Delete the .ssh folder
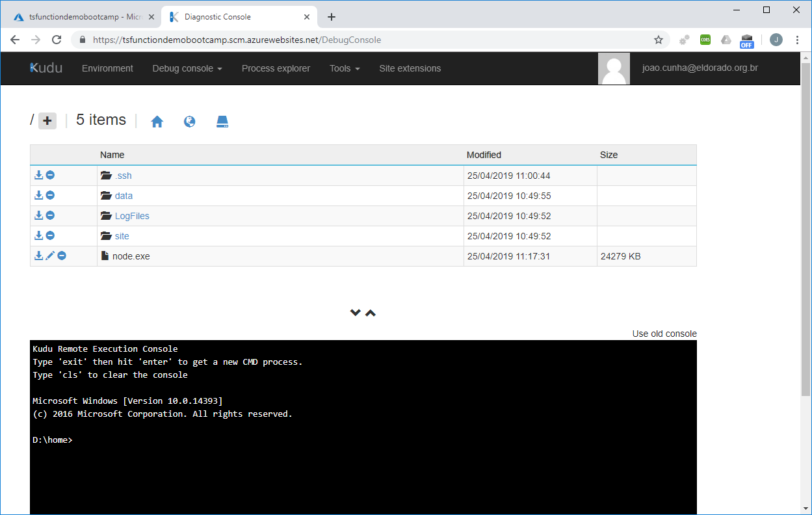 [x=50, y=176]
